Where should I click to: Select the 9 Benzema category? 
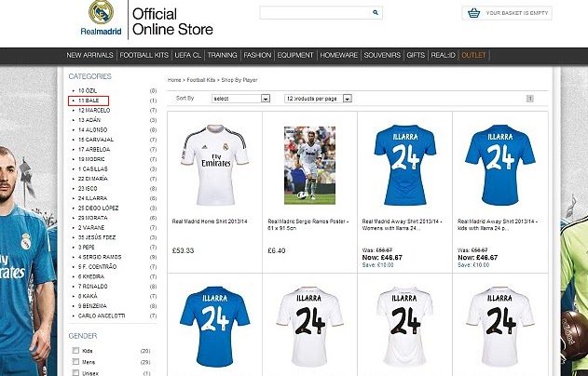point(92,305)
